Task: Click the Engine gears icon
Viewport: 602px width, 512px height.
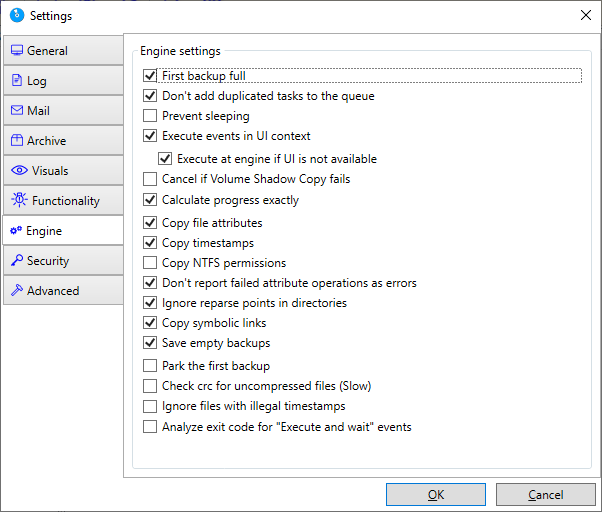Action: pyautogui.click(x=16, y=230)
